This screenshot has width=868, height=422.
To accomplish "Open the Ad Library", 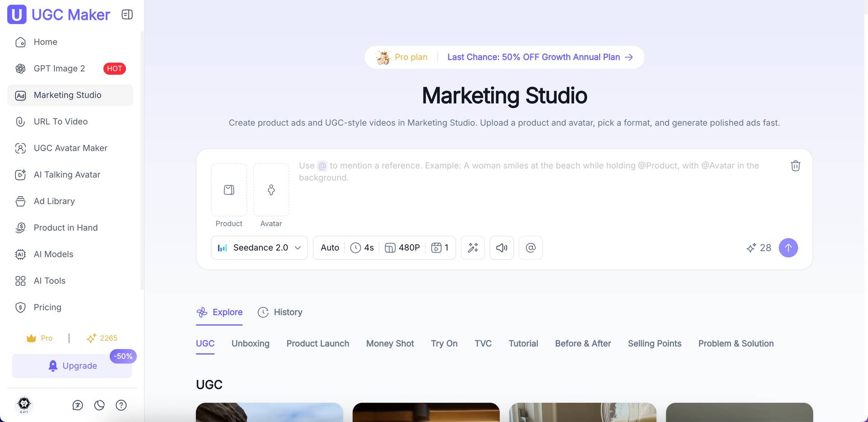I will [x=70, y=201].
